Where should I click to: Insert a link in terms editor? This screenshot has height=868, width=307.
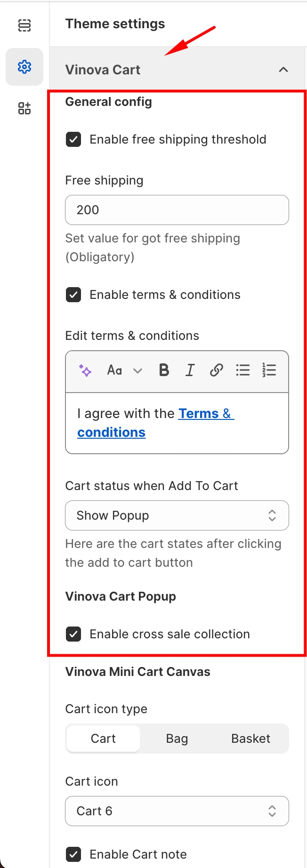pos(216,370)
